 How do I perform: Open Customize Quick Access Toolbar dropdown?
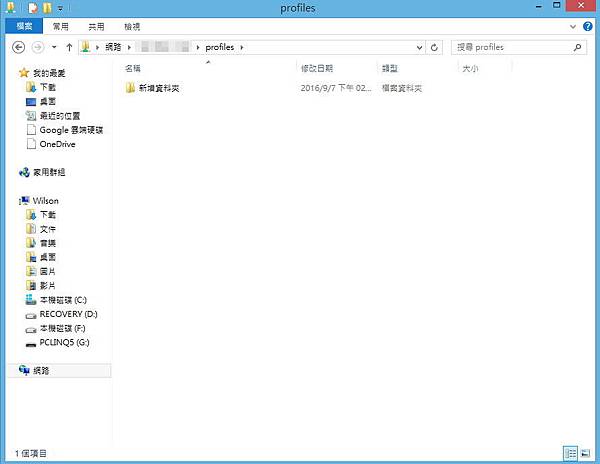pos(60,8)
